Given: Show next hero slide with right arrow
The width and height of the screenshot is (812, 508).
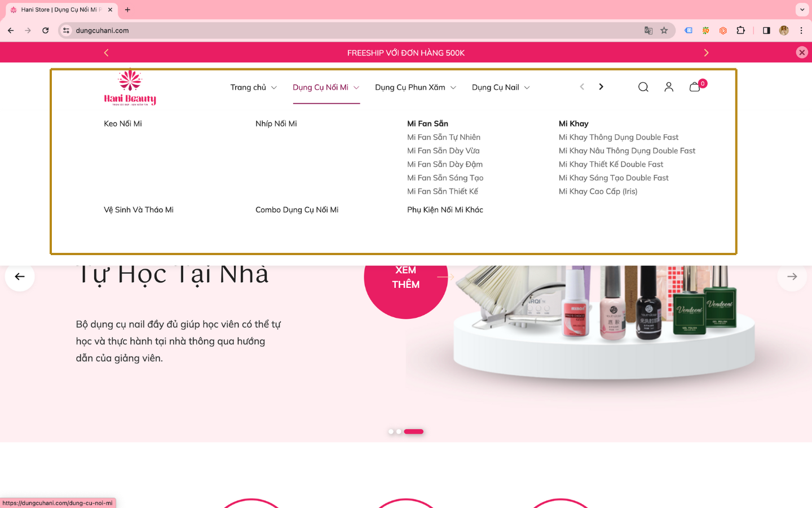Looking at the screenshot, I should tap(792, 277).
